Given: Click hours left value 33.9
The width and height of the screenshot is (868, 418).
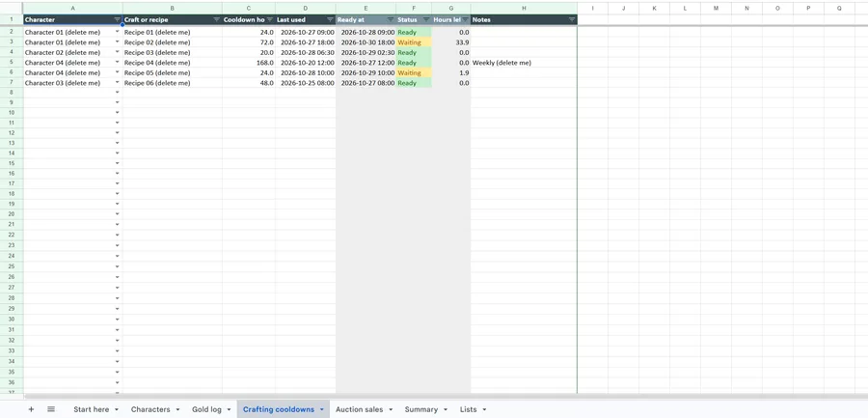Looking at the screenshot, I should pyautogui.click(x=451, y=42).
